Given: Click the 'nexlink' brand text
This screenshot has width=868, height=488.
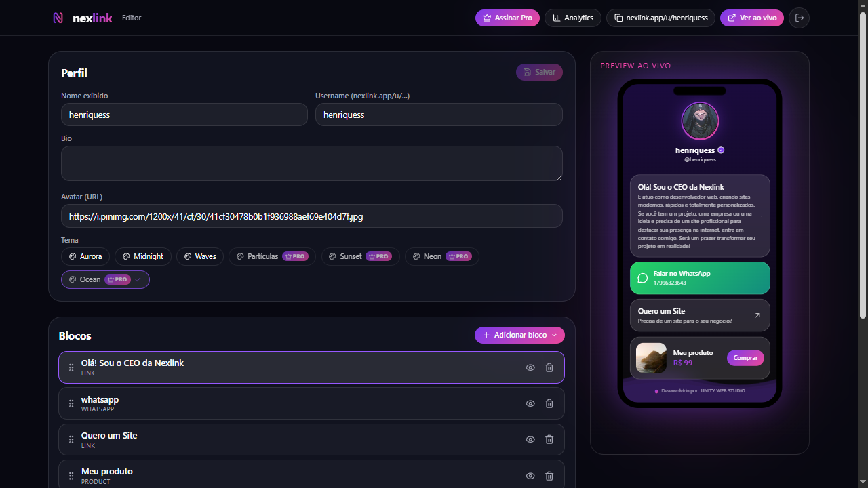Looking at the screenshot, I should (x=92, y=18).
